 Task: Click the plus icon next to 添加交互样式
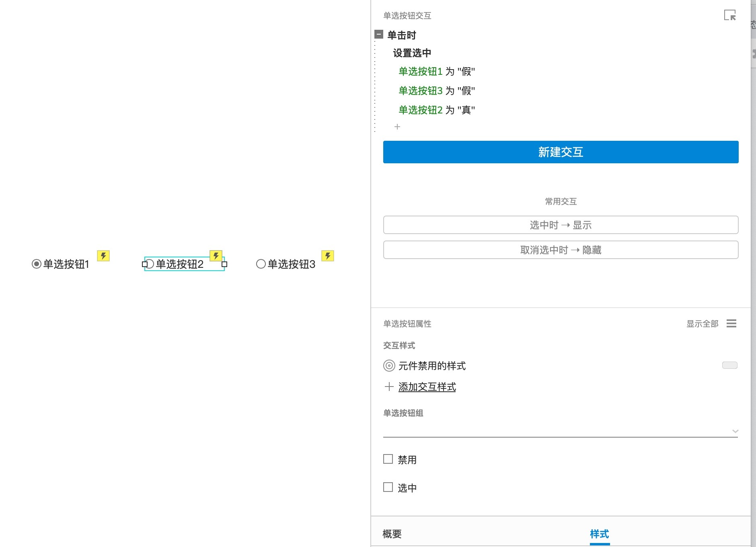(x=389, y=387)
